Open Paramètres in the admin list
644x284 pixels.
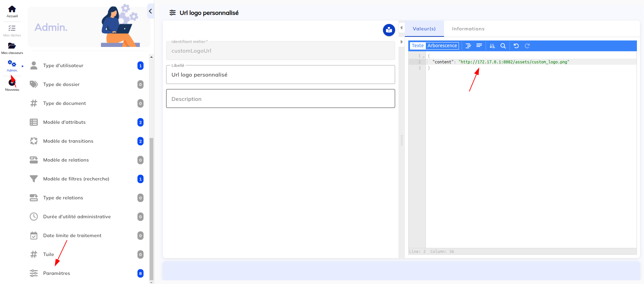[57, 273]
